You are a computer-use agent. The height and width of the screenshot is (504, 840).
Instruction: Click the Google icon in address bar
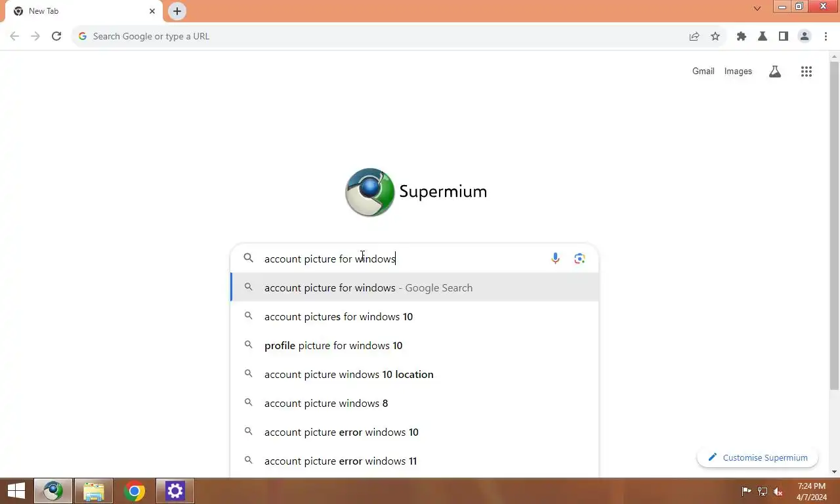83,36
